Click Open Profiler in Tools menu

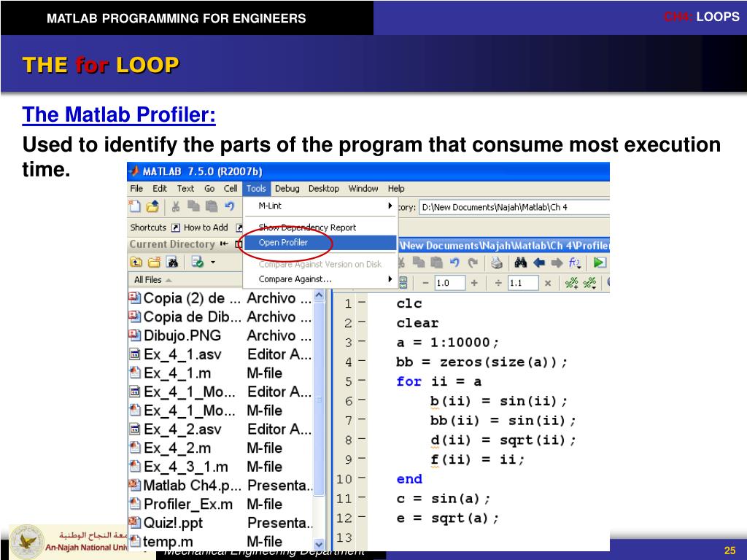[x=320, y=242]
